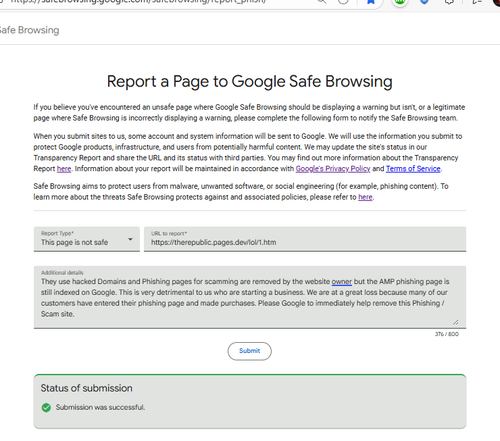Click the magnifier zoom icon in address bar
Viewport: 500px width, 441px height.
[322, 2]
